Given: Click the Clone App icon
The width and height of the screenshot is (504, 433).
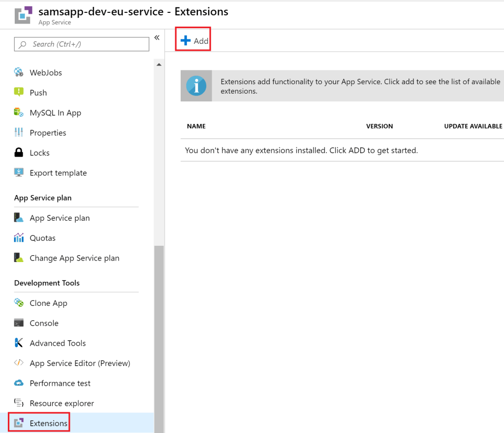Looking at the screenshot, I should click(x=19, y=303).
